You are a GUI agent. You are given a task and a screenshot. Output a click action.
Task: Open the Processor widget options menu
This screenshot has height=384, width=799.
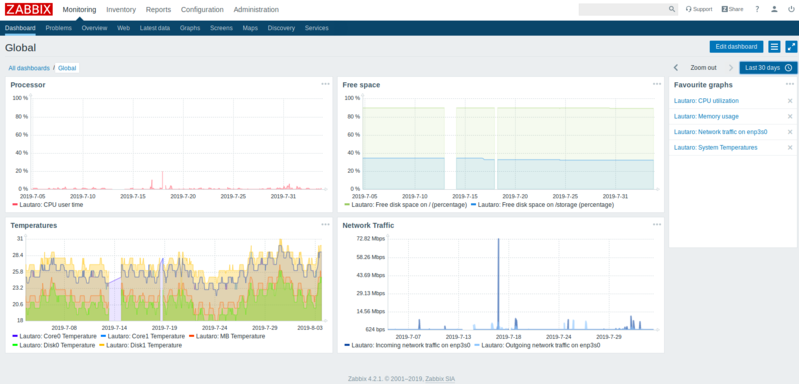[x=325, y=84]
